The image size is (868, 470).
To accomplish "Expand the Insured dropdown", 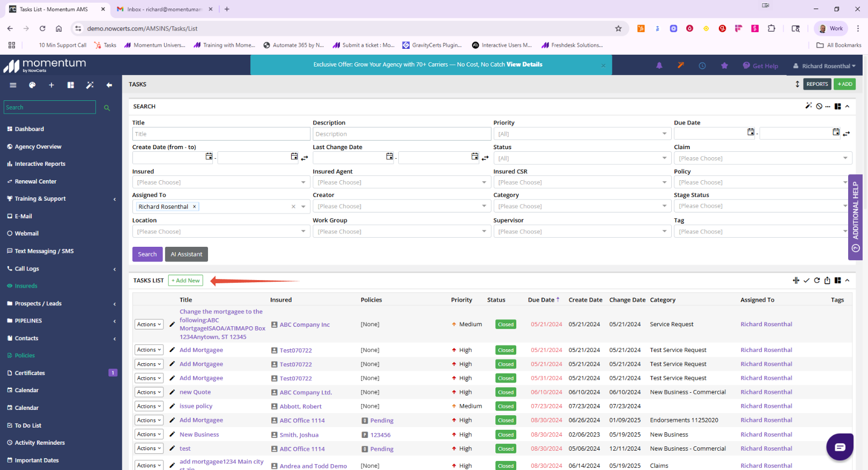I will [221, 182].
